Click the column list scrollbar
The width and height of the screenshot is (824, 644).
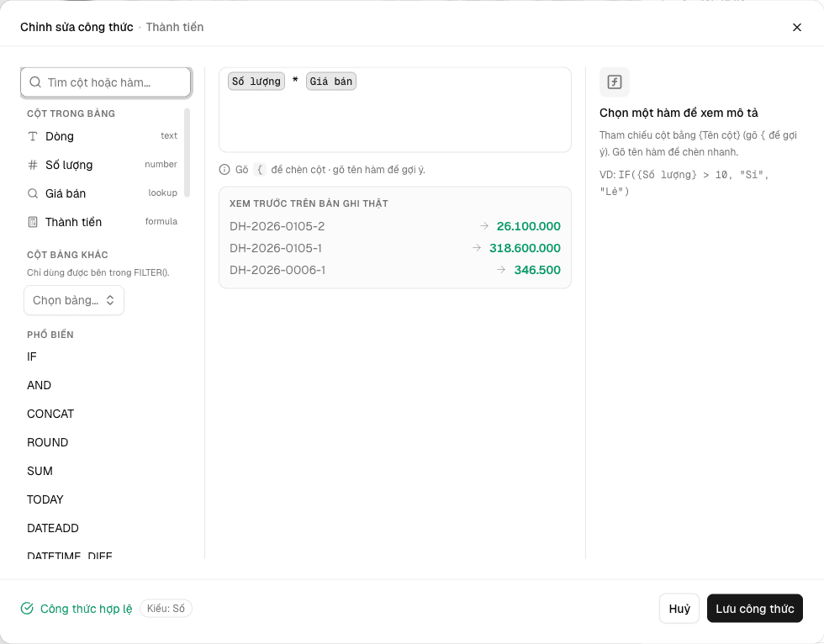tap(187, 153)
